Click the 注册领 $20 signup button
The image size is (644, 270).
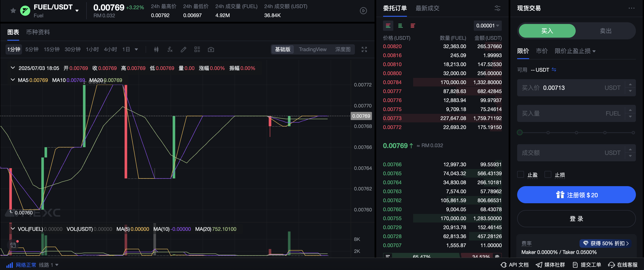576,195
